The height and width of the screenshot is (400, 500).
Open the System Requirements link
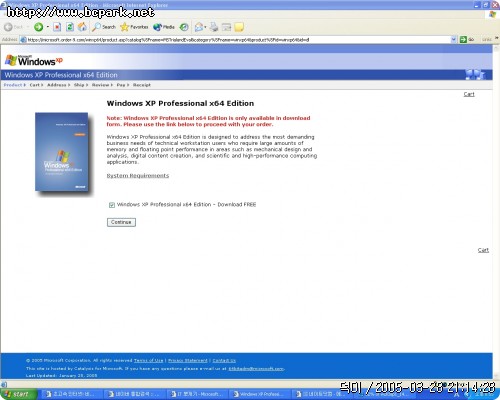click(138, 176)
